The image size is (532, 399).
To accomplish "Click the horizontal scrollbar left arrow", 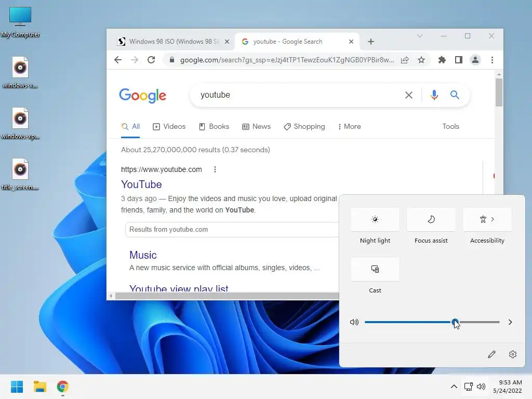I will [x=111, y=296].
